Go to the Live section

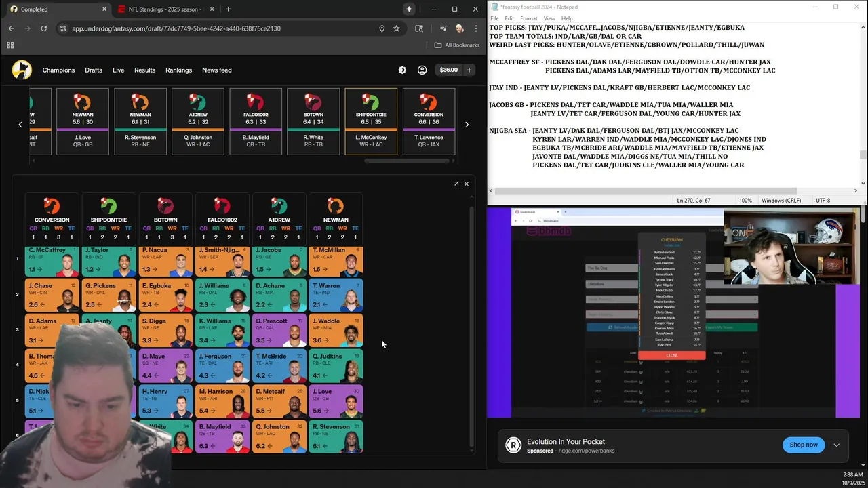[x=119, y=70]
